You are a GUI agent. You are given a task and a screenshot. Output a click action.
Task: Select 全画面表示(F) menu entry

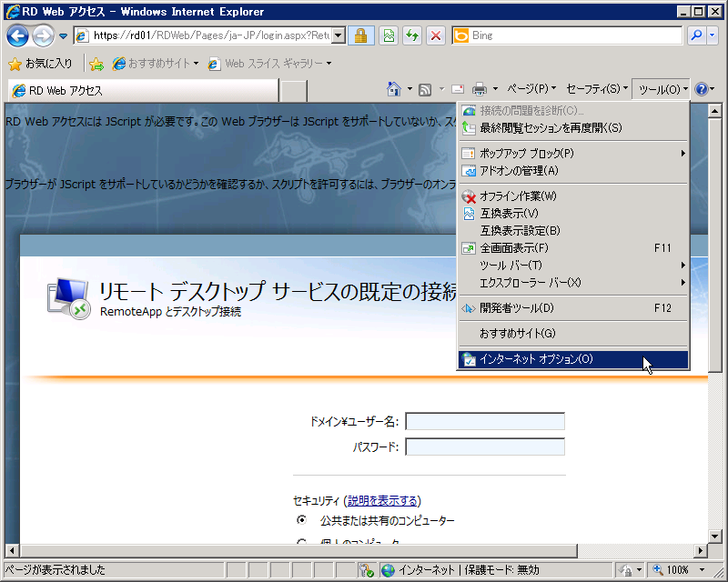[x=573, y=248]
